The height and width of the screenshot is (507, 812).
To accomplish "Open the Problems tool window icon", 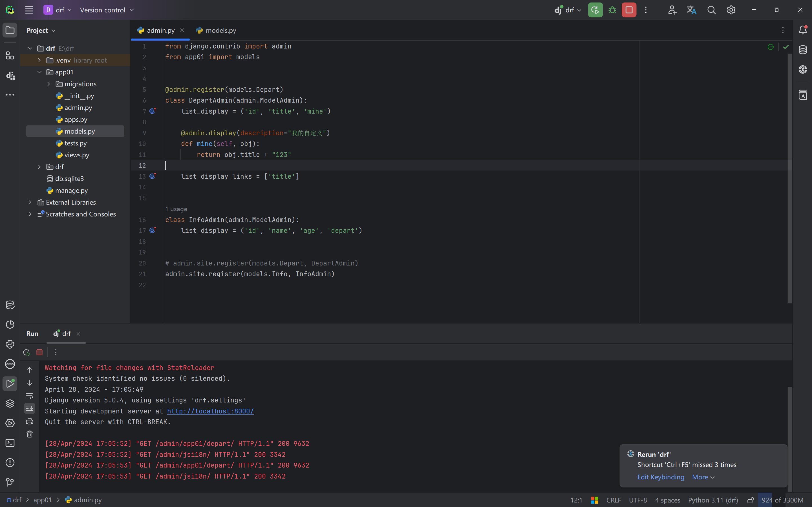I will pyautogui.click(x=10, y=463).
